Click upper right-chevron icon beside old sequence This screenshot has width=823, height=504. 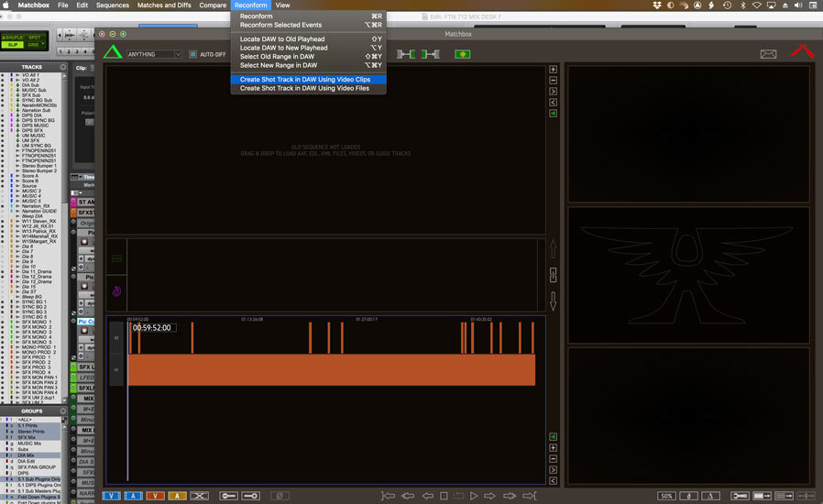pyautogui.click(x=554, y=92)
